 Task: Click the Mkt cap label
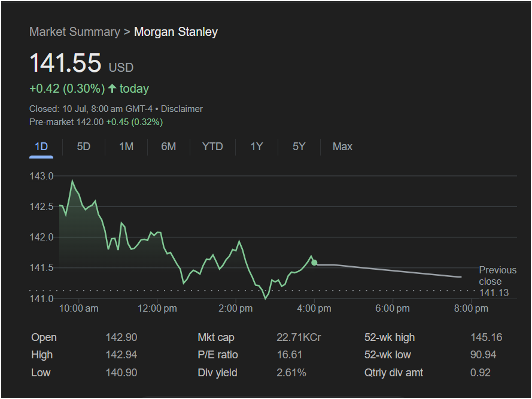[x=216, y=337]
